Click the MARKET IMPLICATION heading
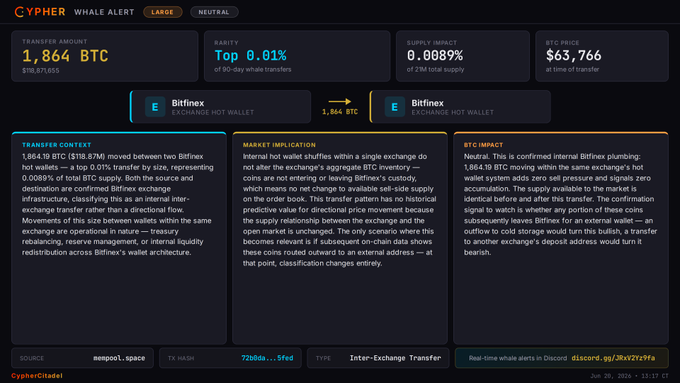The height and width of the screenshot is (383, 680). click(279, 145)
